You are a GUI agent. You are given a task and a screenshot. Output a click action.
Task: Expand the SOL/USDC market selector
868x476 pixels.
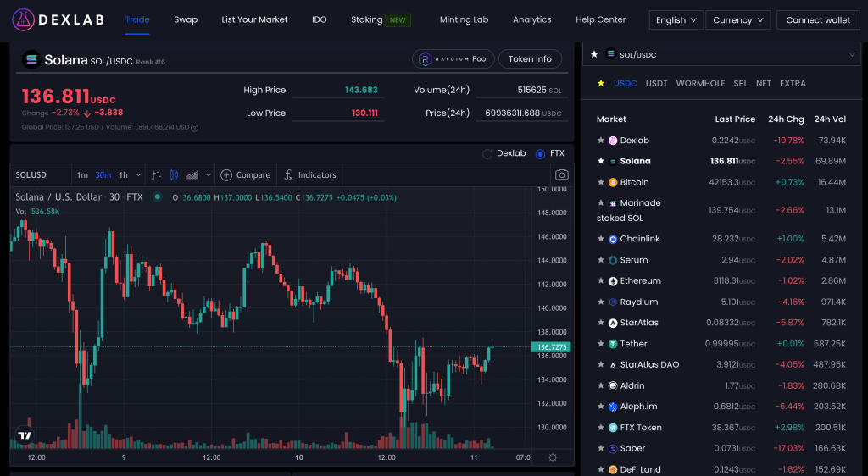pyautogui.click(x=852, y=55)
